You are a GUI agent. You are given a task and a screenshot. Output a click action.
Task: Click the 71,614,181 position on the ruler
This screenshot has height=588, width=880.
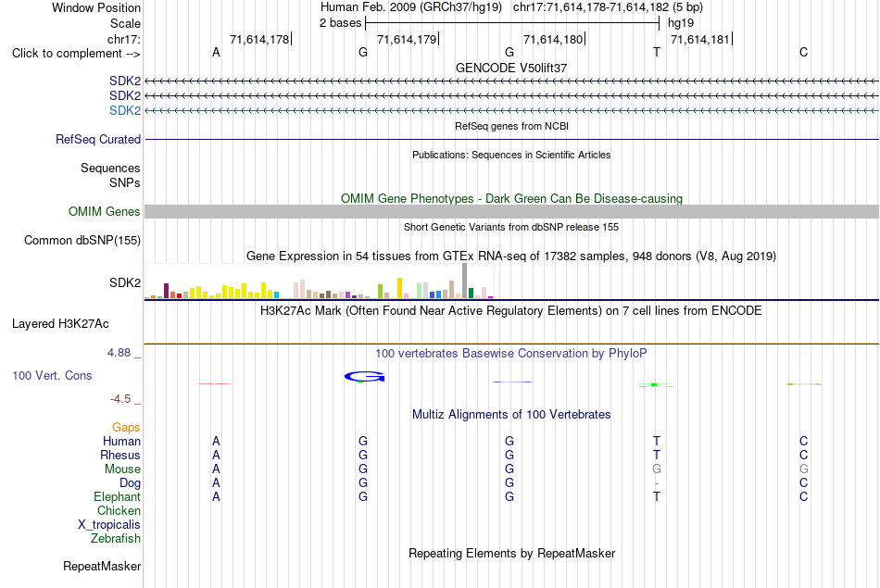pyautogui.click(x=700, y=39)
